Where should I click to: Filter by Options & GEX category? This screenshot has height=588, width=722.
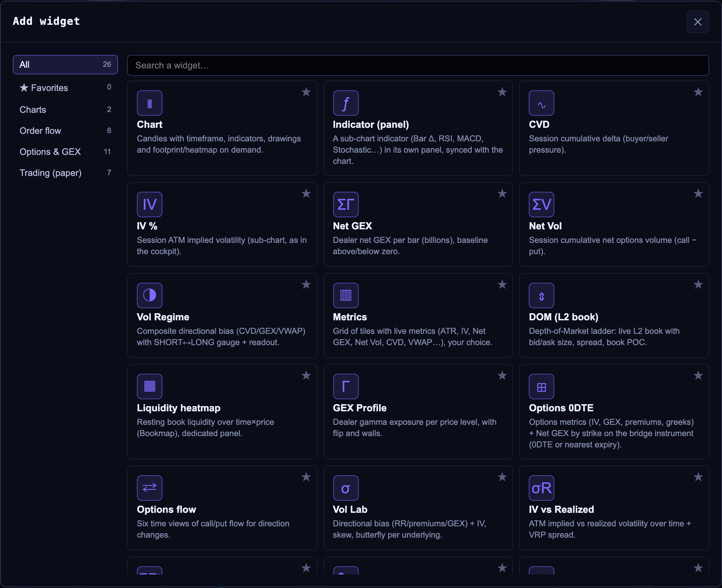coord(65,152)
